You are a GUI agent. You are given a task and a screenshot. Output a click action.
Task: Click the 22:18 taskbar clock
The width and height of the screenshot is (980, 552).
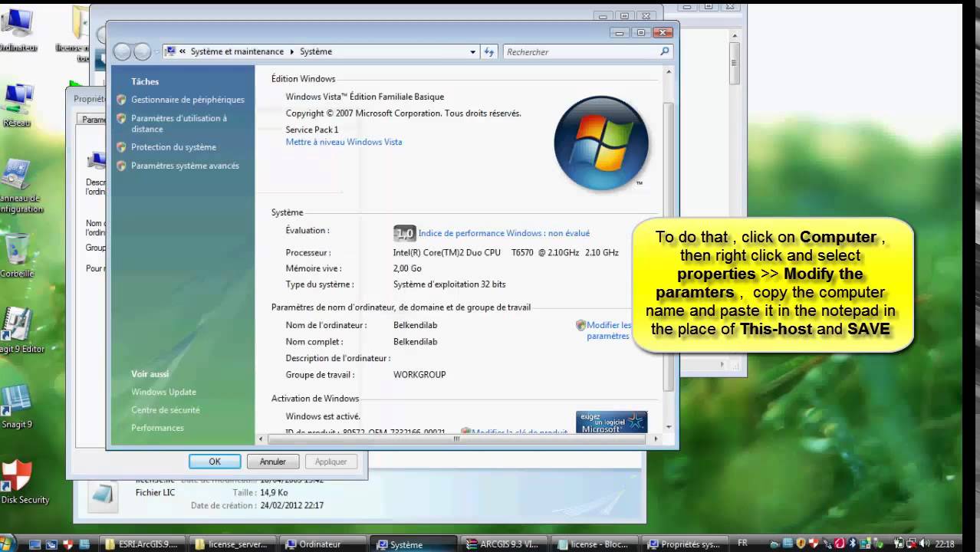[945, 544]
